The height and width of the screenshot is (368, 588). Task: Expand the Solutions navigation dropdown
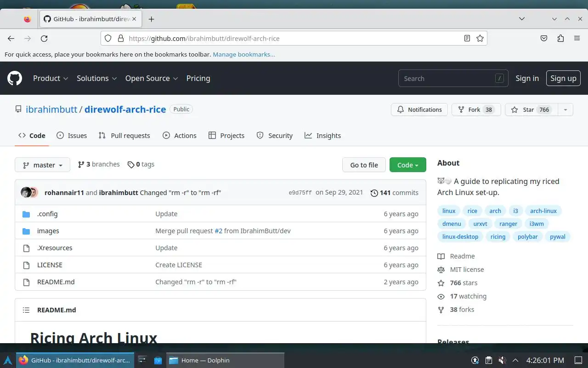(x=96, y=78)
